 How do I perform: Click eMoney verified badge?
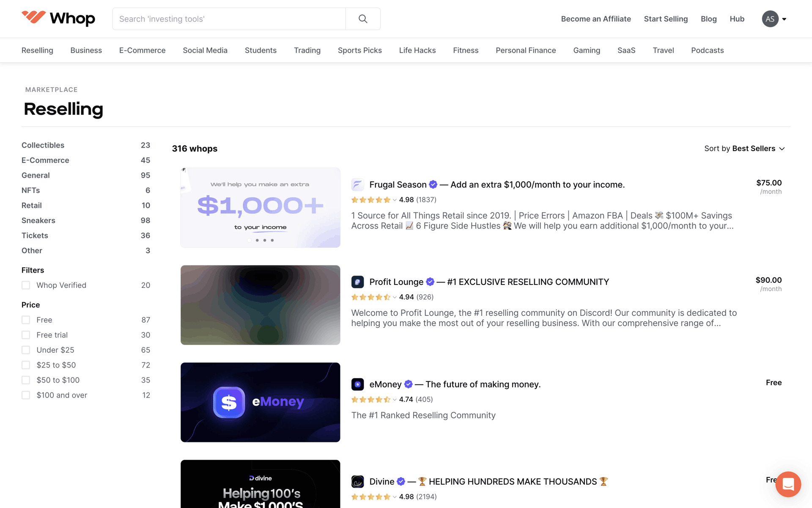(x=408, y=384)
